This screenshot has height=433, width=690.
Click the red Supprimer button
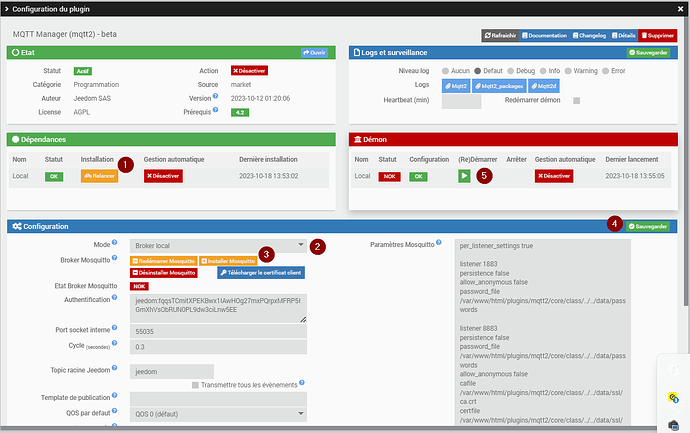[x=658, y=36]
